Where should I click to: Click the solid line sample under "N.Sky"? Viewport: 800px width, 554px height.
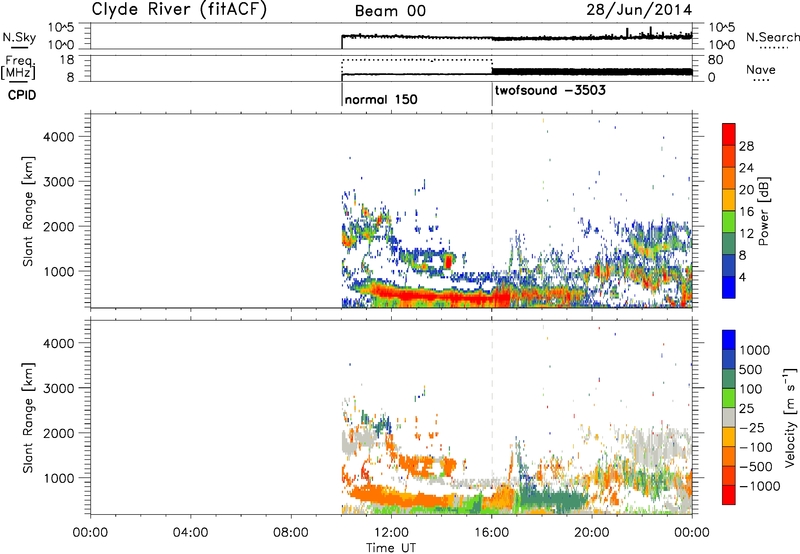point(19,48)
